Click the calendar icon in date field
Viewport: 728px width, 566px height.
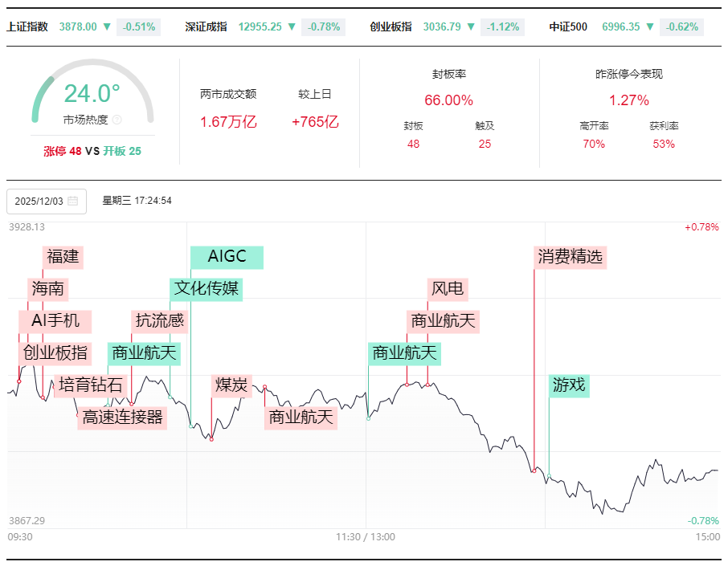click(x=73, y=201)
